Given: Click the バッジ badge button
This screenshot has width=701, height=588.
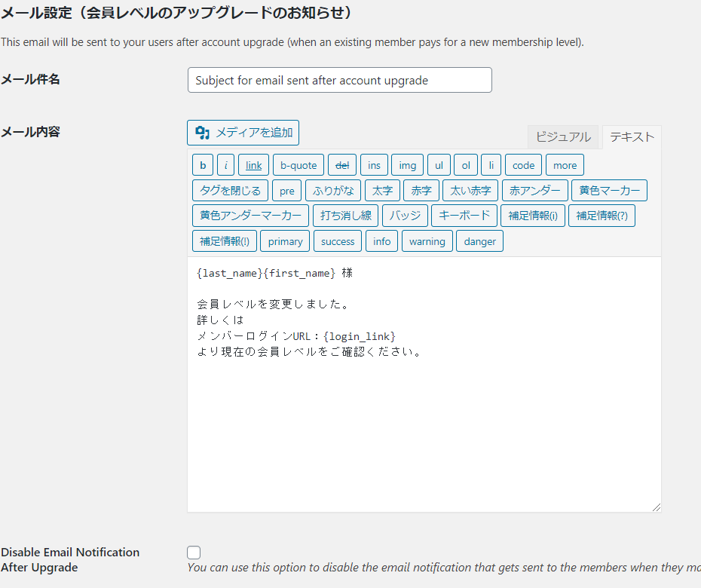Looking at the screenshot, I should coord(405,216).
